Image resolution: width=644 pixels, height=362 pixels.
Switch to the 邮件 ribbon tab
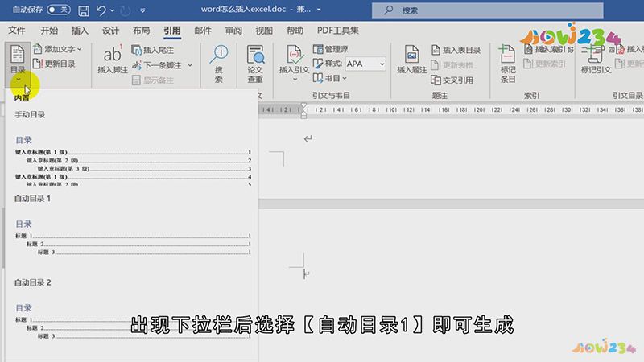[x=203, y=31]
